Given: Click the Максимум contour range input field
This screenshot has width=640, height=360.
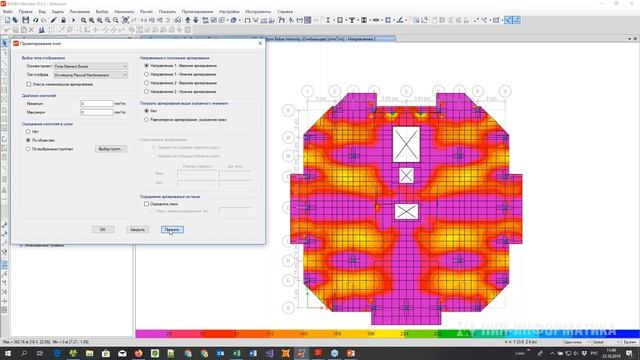Looking at the screenshot, I should 97,112.
